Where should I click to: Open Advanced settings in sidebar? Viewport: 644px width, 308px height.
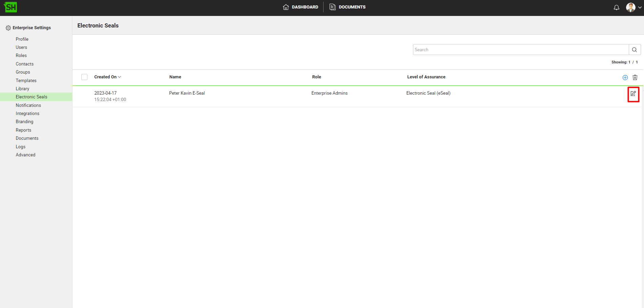[25, 155]
